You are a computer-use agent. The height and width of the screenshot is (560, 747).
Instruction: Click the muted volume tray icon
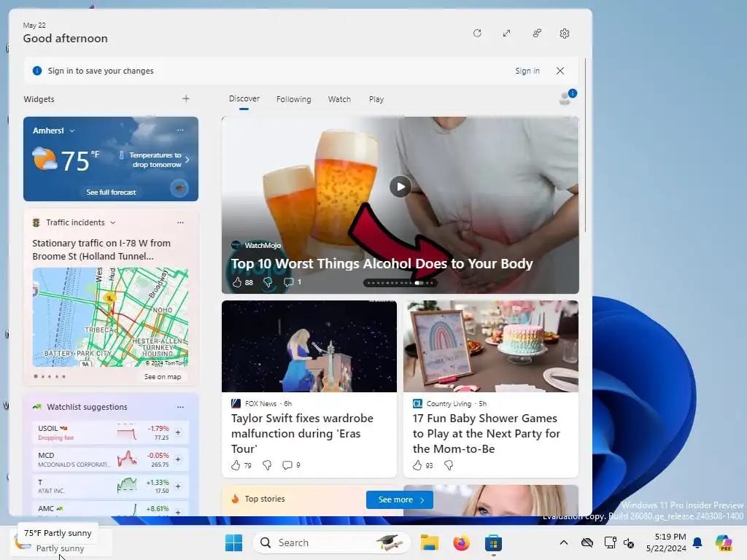(x=628, y=542)
